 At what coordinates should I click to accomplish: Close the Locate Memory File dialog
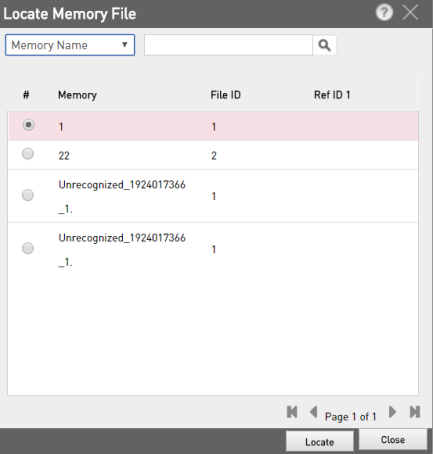coord(410,13)
